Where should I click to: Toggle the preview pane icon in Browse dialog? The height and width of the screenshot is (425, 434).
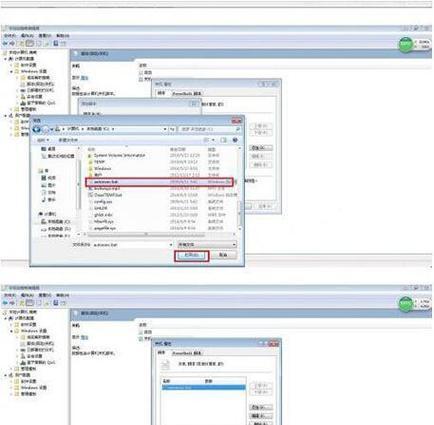(x=223, y=140)
